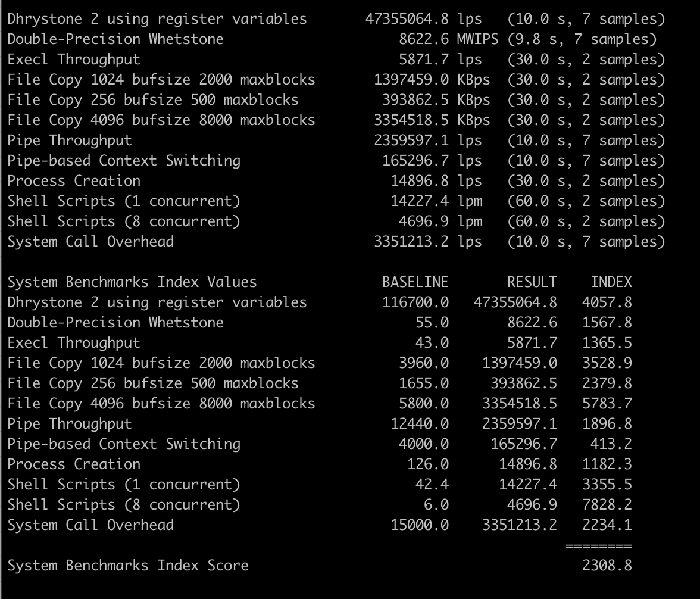Click the final score 2308.8
Viewport: 700px width, 599px height.
click(x=607, y=565)
